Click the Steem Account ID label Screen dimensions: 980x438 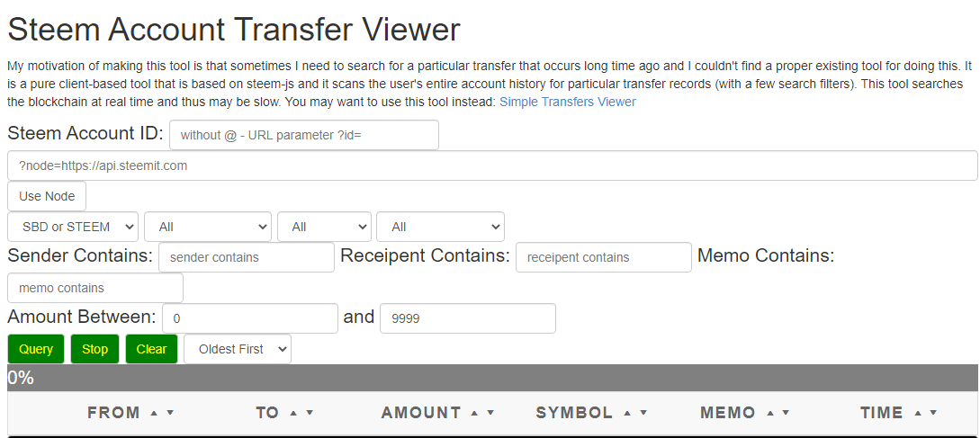click(85, 133)
